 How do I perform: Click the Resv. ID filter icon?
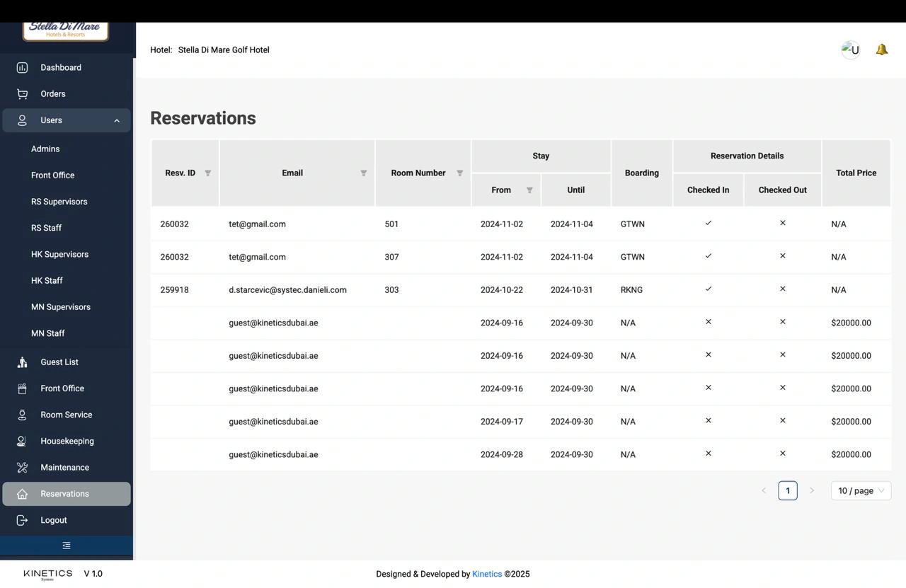(207, 173)
